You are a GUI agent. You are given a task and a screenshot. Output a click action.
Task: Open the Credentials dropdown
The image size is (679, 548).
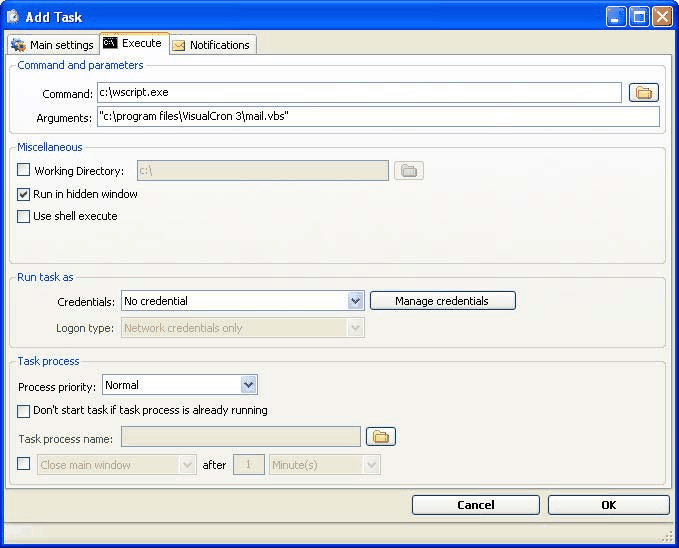pos(355,301)
